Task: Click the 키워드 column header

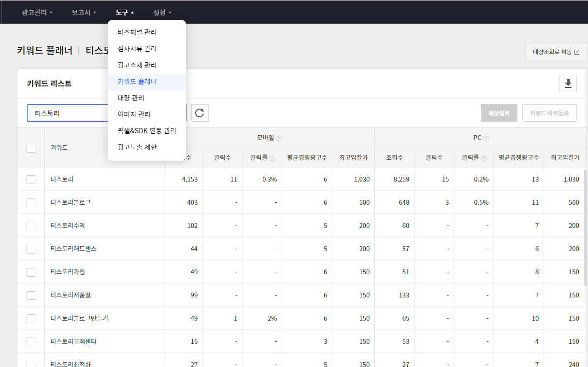Action: (x=59, y=148)
